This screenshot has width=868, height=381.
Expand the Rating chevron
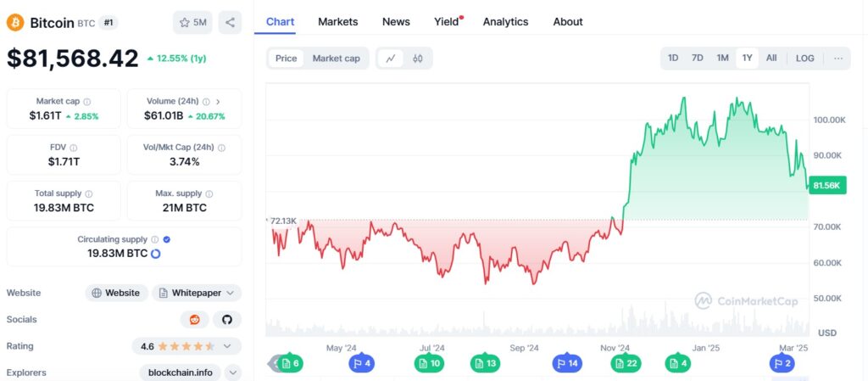[x=227, y=346]
